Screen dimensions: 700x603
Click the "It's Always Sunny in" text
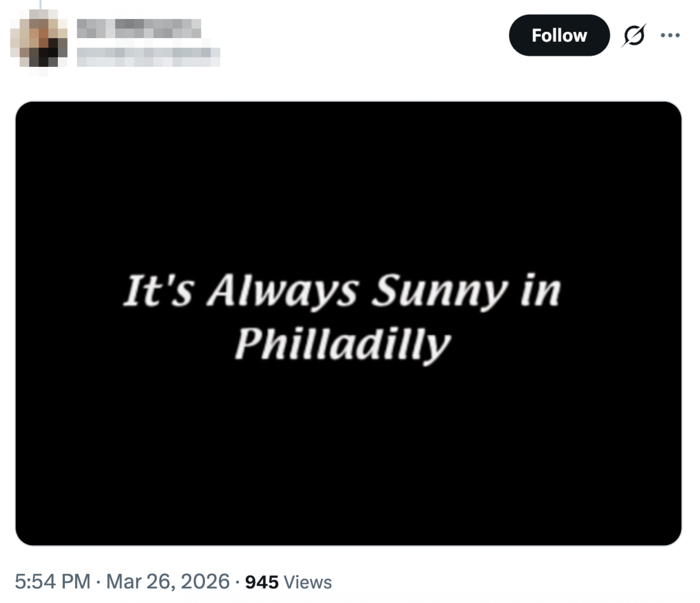pyautogui.click(x=342, y=291)
